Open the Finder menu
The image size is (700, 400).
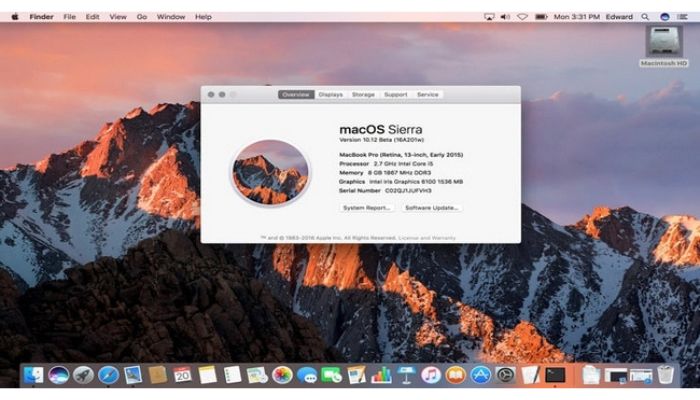click(42, 17)
